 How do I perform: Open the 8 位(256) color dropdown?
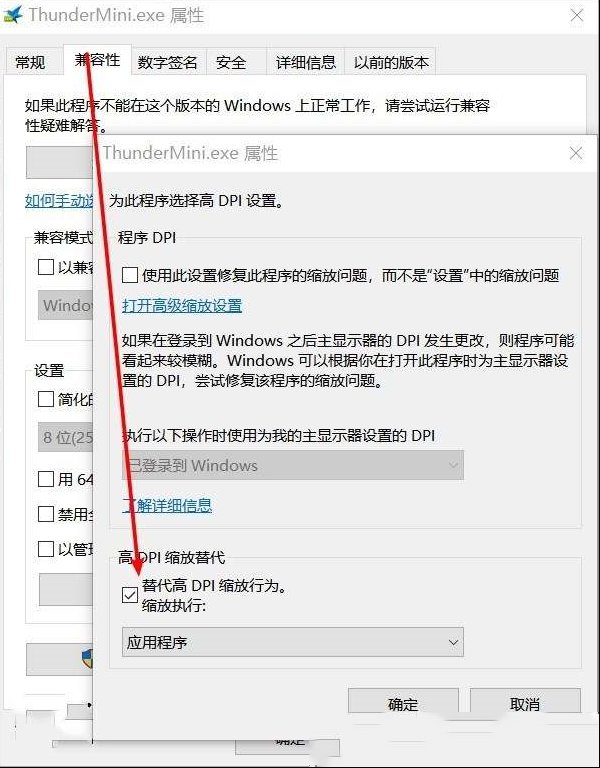tap(66, 437)
